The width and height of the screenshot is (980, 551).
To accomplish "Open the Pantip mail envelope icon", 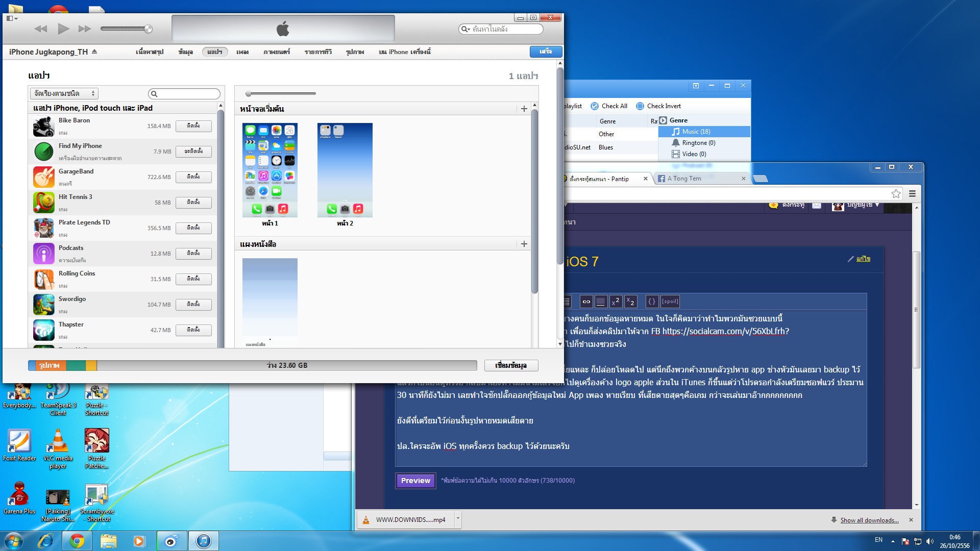I will click(x=817, y=205).
